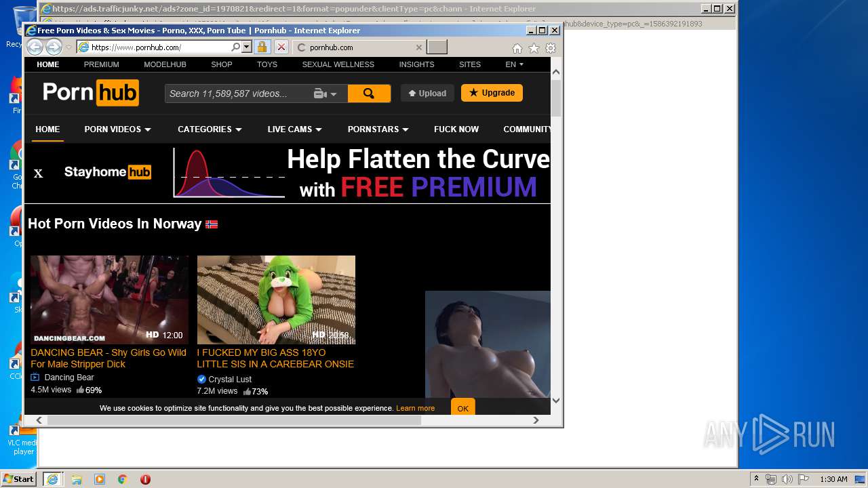Expand the EN language dropdown
The image size is (868, 488).
pyautogui.click(x=514, y=64)
